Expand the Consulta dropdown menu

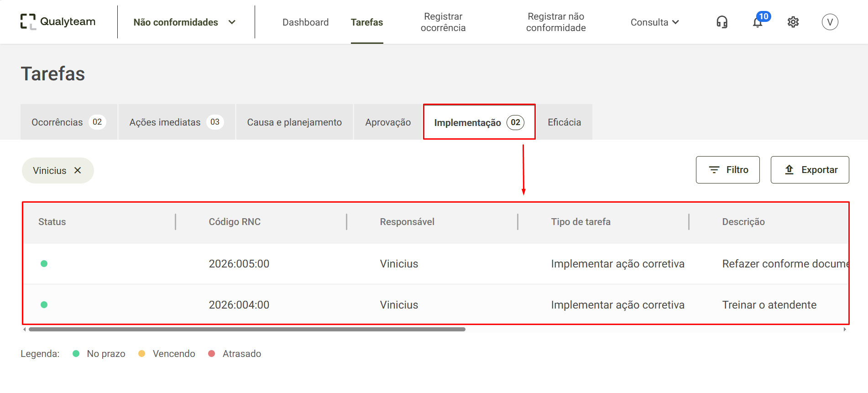tap(654, 22)
